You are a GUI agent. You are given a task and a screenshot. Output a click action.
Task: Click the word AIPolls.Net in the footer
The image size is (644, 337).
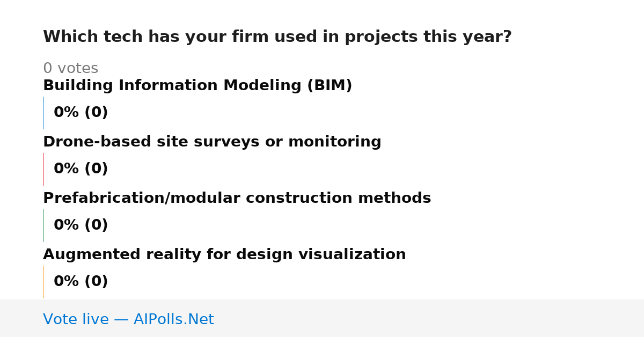pos(174,319)
